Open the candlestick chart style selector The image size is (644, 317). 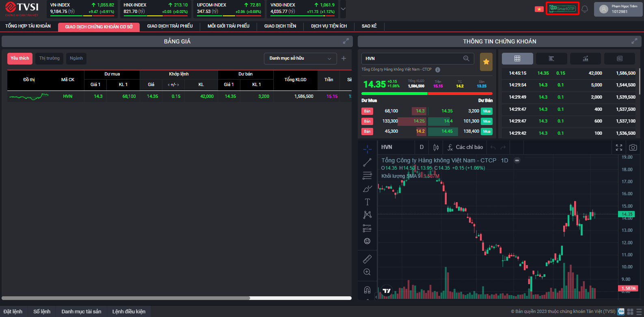point(436,147)
